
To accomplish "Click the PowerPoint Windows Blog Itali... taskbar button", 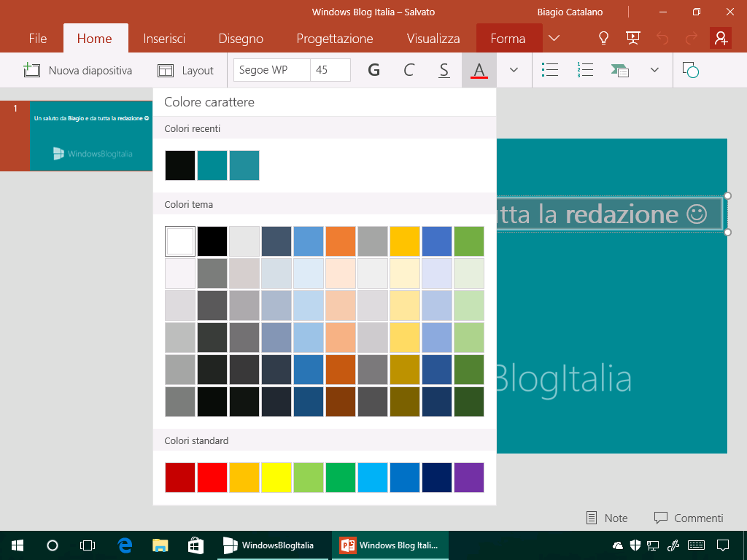I will coord(390,545).
